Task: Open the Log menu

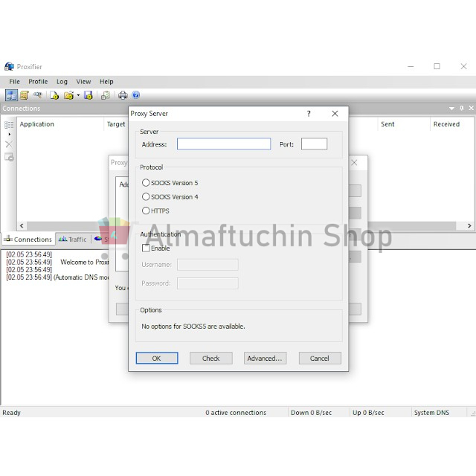Action: coord(62,82)
